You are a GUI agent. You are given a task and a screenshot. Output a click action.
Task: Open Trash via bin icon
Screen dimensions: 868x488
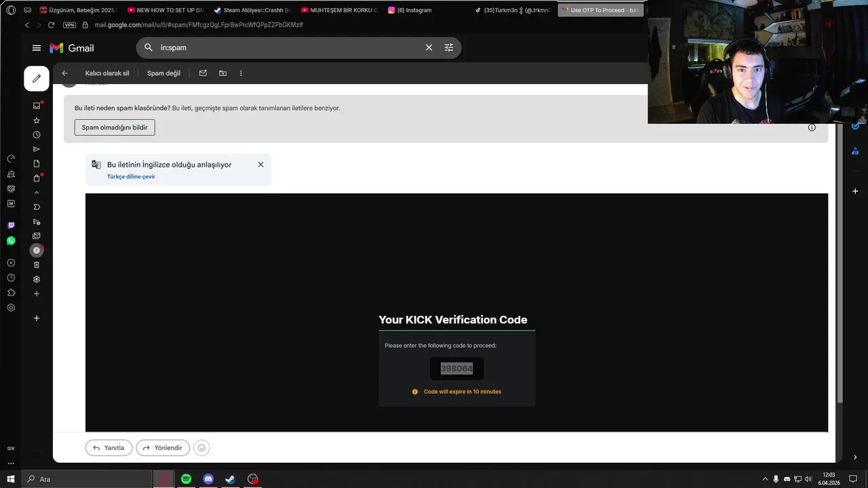[x=37, y=265]
